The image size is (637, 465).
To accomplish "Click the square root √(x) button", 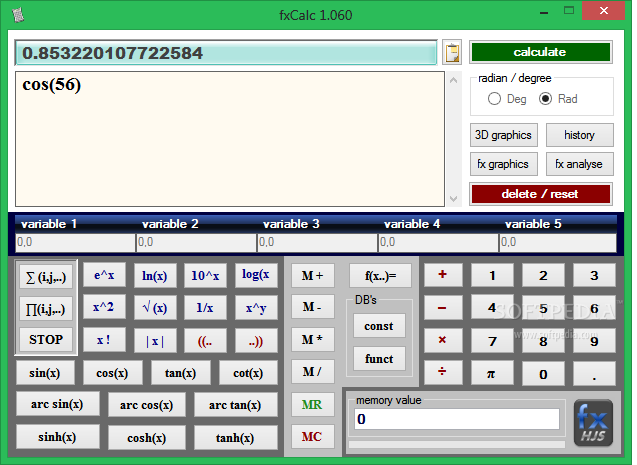I will (155, 308).
